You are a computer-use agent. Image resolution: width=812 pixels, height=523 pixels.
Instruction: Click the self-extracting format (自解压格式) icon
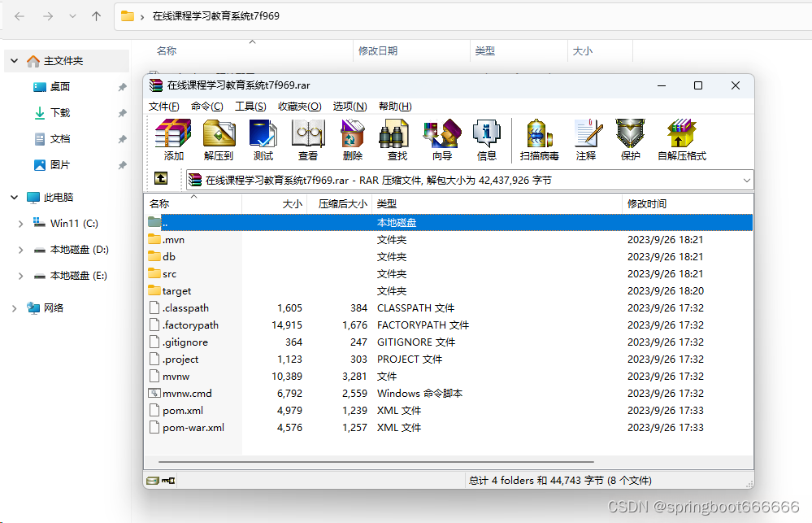[x=681, y=140]
